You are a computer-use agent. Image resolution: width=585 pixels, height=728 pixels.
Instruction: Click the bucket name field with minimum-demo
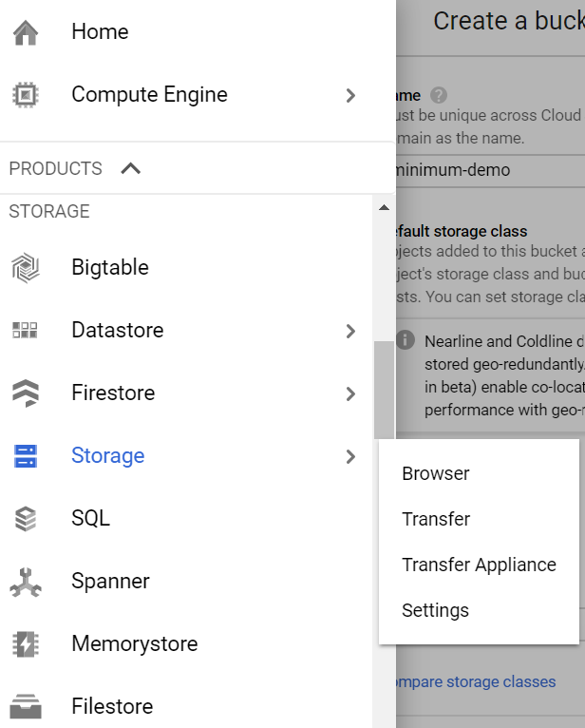point(490,170)
